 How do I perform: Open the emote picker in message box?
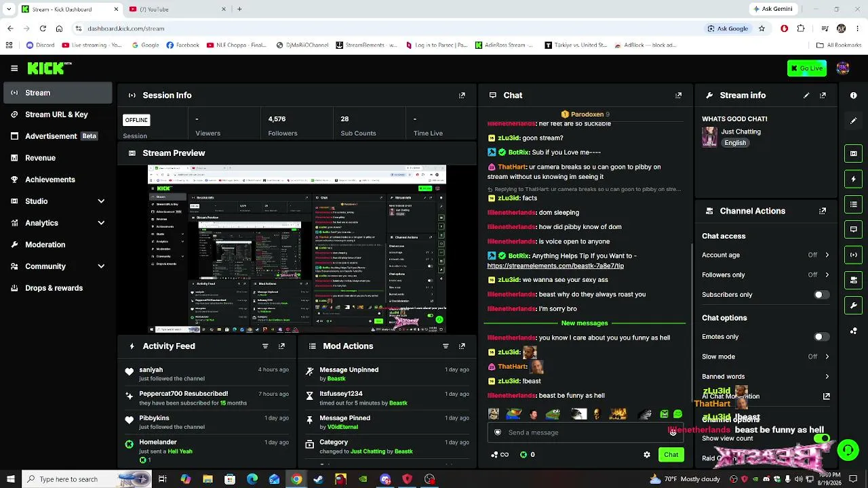coord(673,432)
